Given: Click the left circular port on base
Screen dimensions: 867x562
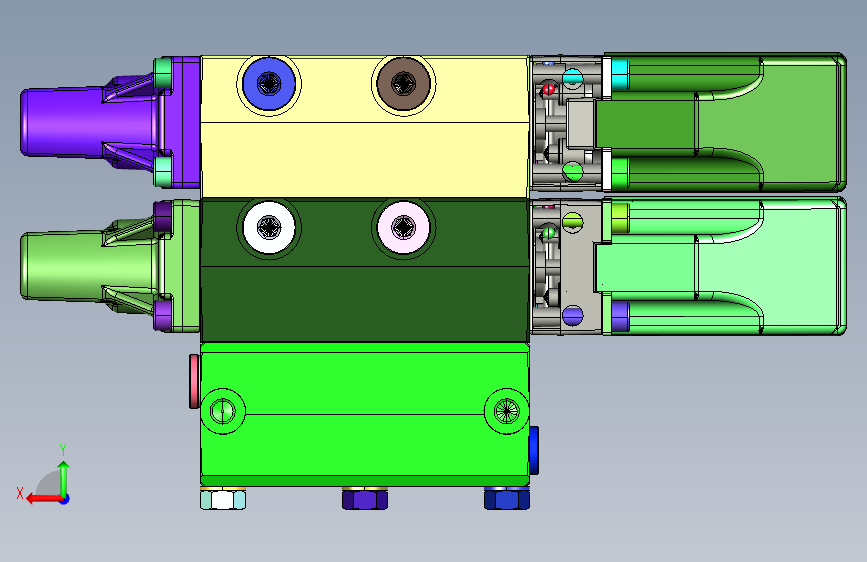Looking at the screenshot, I should (x=223, y=411).
